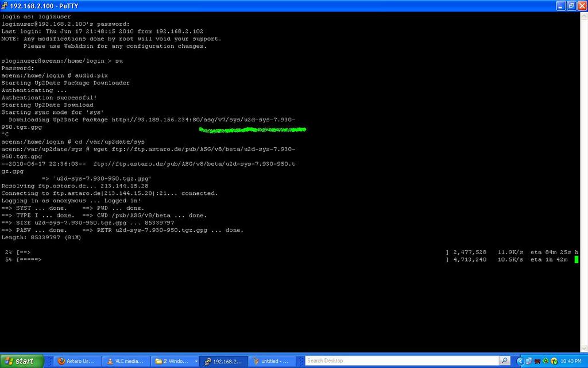Click the '2,477,528' bytes value
588x368 pixels.
click(470, 252)
